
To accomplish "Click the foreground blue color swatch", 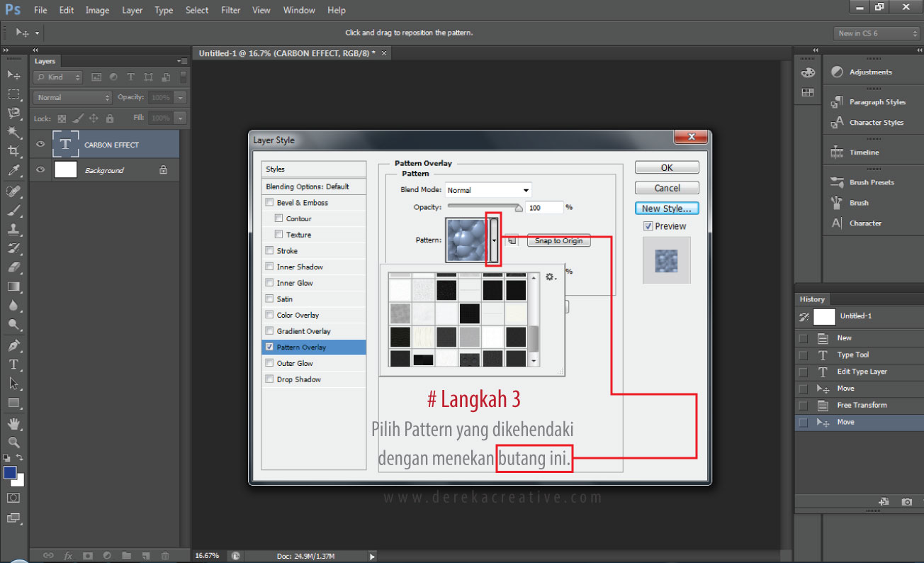I will [10, 473].
